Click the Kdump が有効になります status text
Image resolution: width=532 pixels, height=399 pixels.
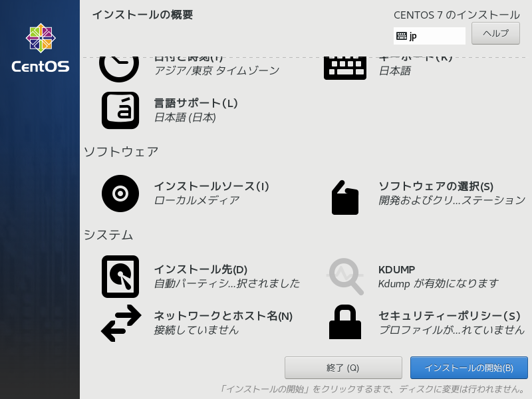(x=438, y=283)
